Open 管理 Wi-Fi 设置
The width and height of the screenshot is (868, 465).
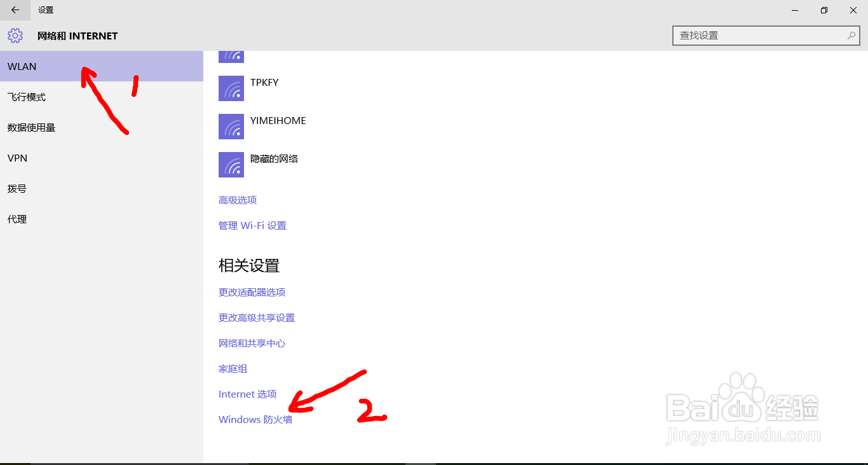pos(252,225)
